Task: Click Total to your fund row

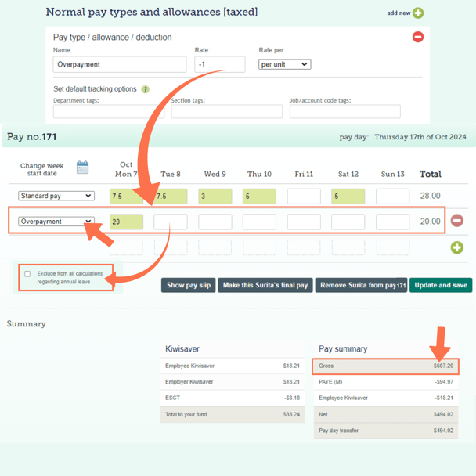Action: (x=233, y=414)
